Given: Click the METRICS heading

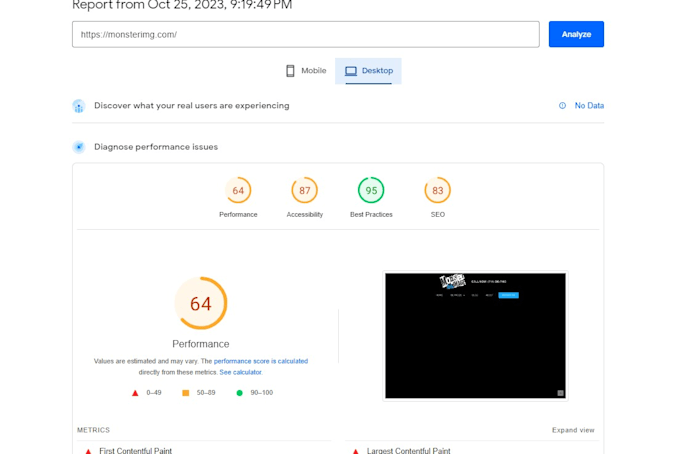Looking at the screenshot, I should pyautogui.click(x=93, y=430).
